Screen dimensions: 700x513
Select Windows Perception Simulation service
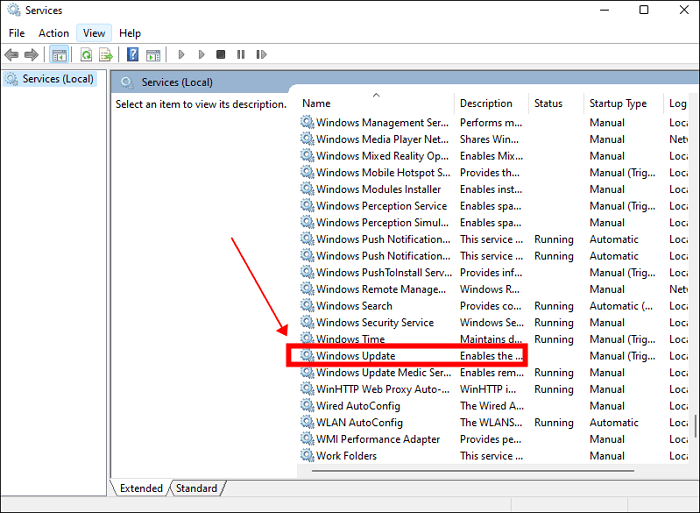493,223
